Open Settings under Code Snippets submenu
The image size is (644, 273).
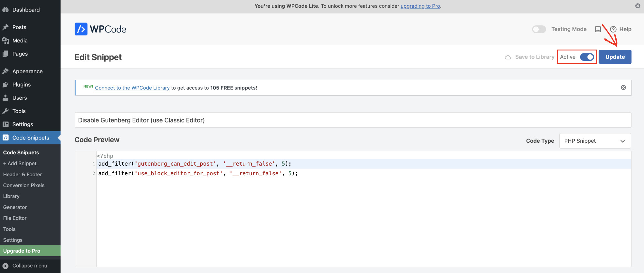(x=13, y=240)
